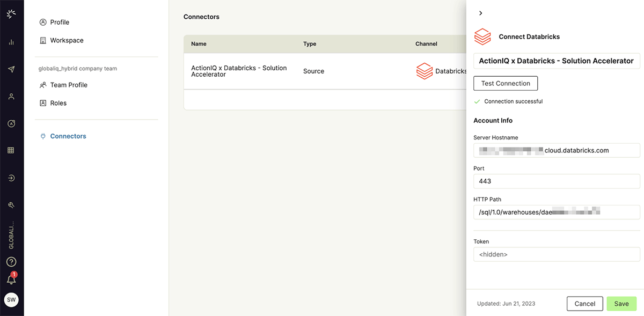The height and width of the screenshot is (316, 644).
Task: Cancel the Databricks connection edits
Action: click(584, 304)
